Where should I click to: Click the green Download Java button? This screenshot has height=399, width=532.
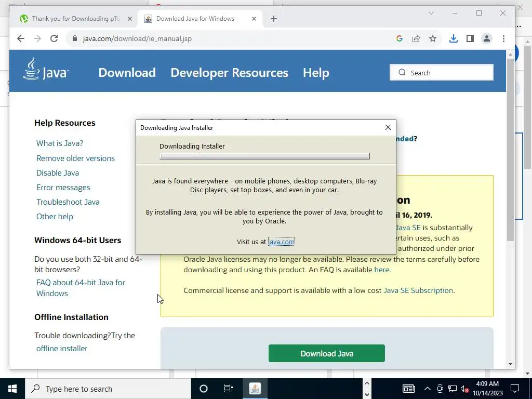pyautogui.click(x=327, y=353)
